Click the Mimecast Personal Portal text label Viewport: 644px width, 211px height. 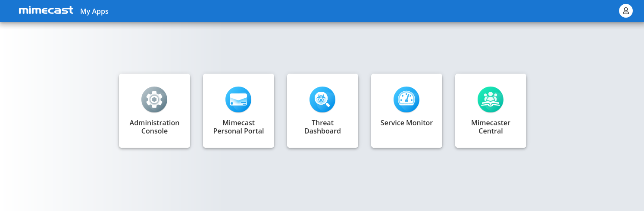click(x=238, y=127)
